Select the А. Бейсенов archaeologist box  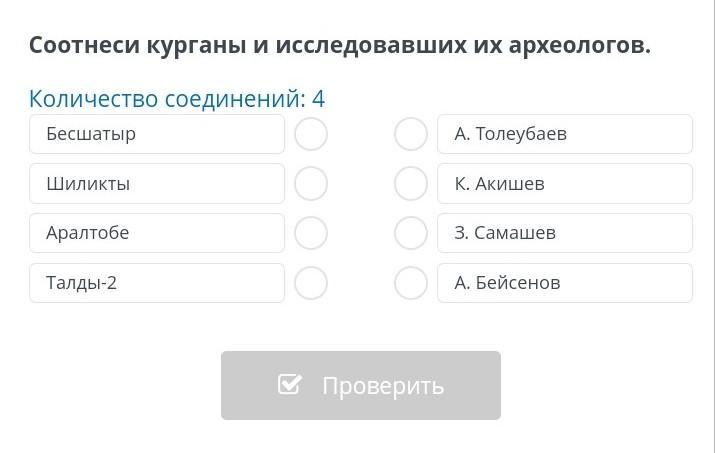click(564, 283)
